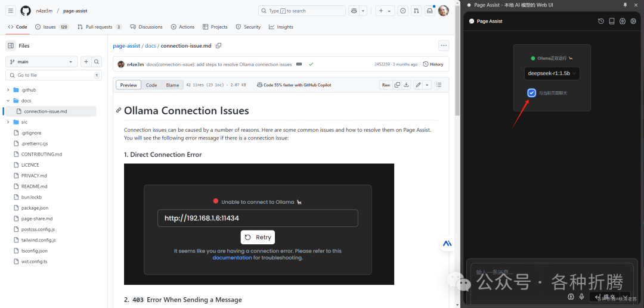Open chat history icon in Page Assist
644x308 pixels.
pos(601,21)
